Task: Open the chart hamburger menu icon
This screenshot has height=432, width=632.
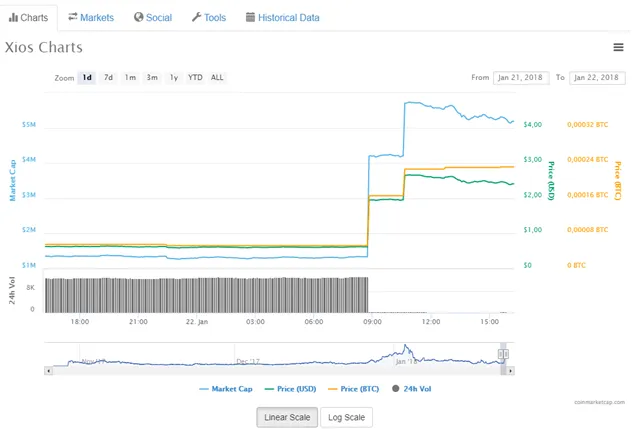Action: click(x=618, y=48)
